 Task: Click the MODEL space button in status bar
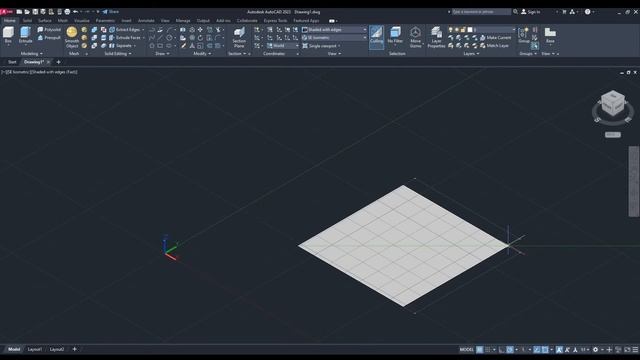coord(467,349)
